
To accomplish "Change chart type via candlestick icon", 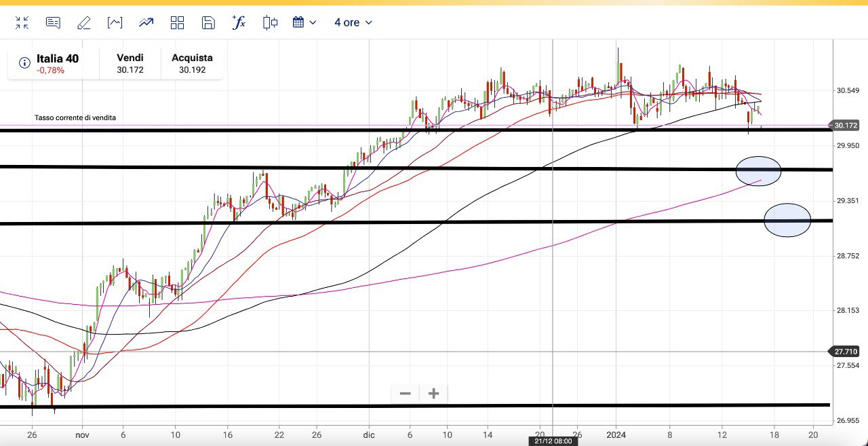I will coord(270,22).
